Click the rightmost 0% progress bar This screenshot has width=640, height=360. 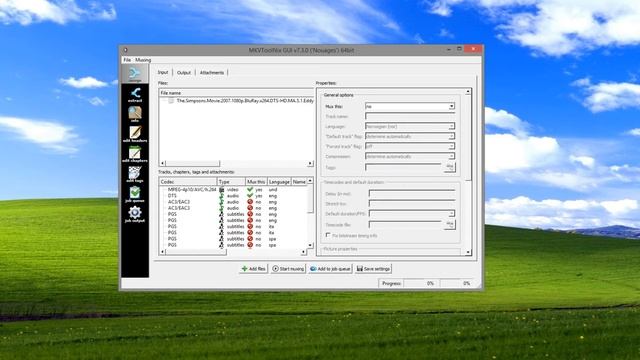pyautogui.click(x=457, y=283)
